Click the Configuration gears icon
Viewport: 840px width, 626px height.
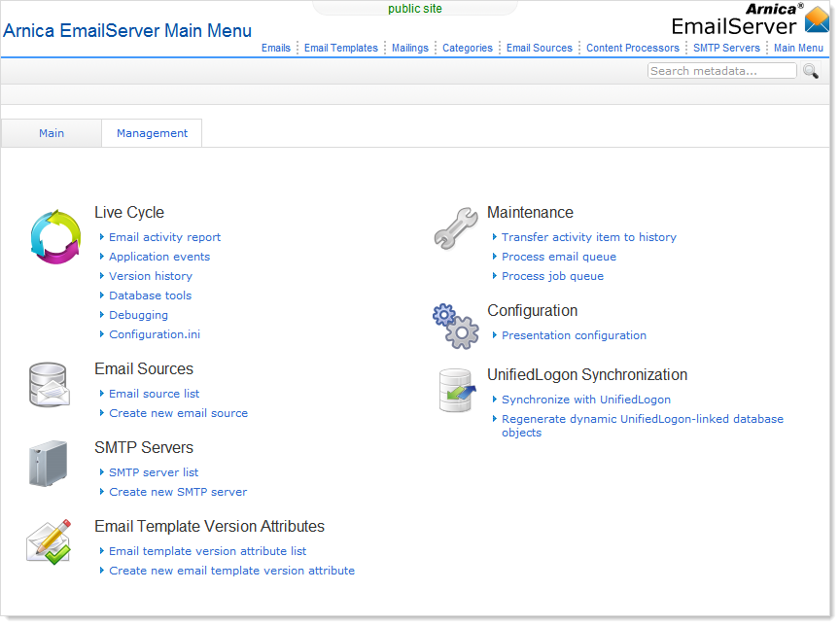456,326
